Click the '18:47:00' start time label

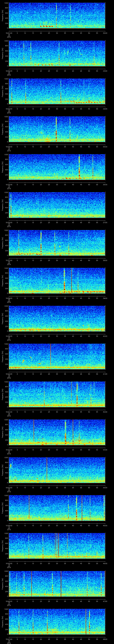(x=9, y=639)
